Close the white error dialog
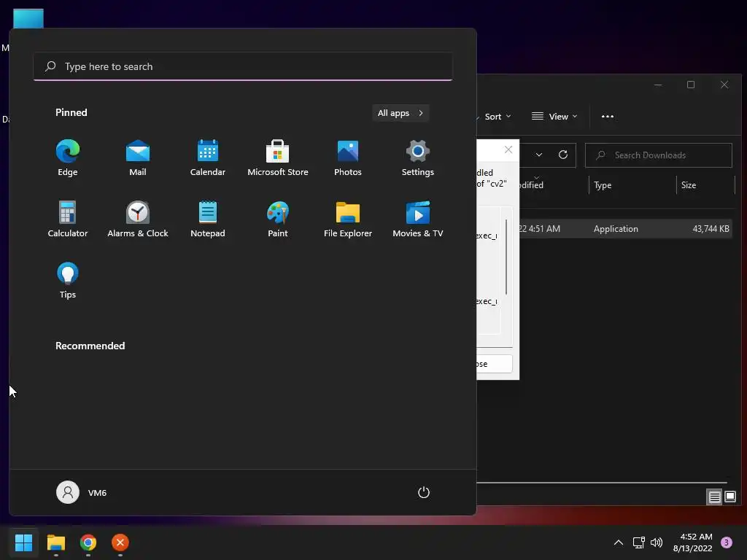Screen dimensions: 747x560 [508, 149]
